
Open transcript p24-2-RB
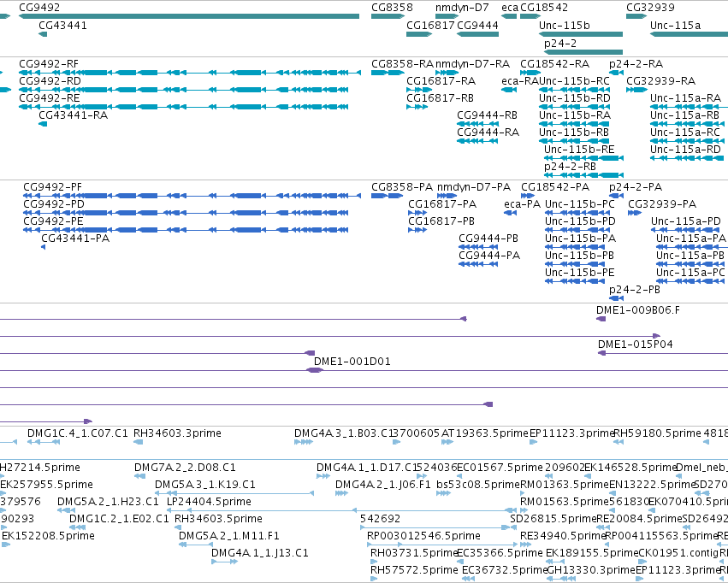tap(570, 167)
